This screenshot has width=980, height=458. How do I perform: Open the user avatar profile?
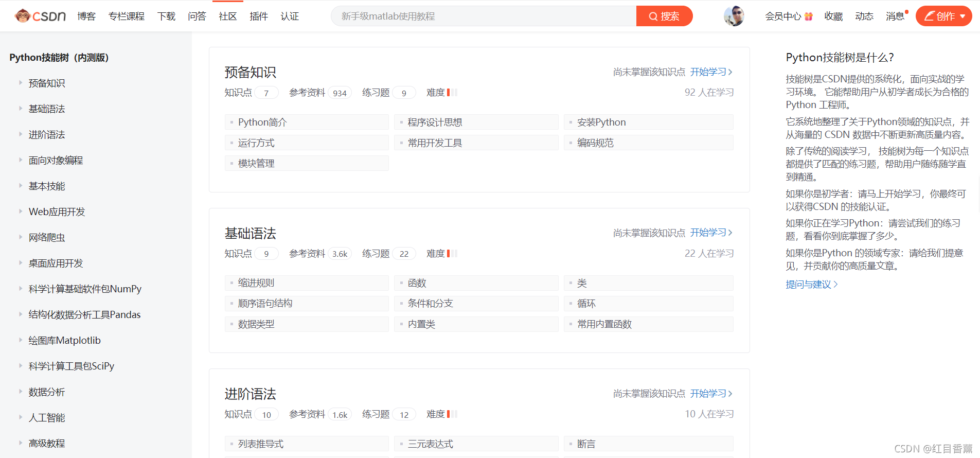tap(734, 16)
